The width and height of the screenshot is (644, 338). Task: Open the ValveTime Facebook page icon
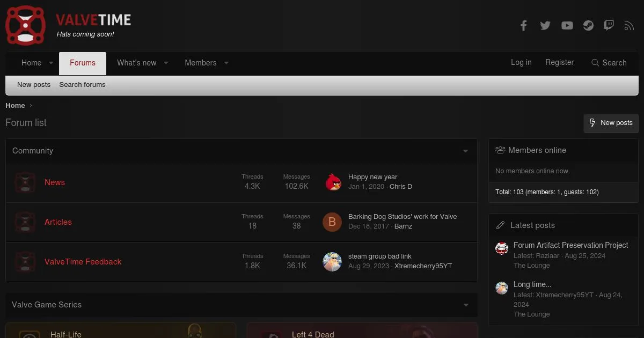point(523,25)
